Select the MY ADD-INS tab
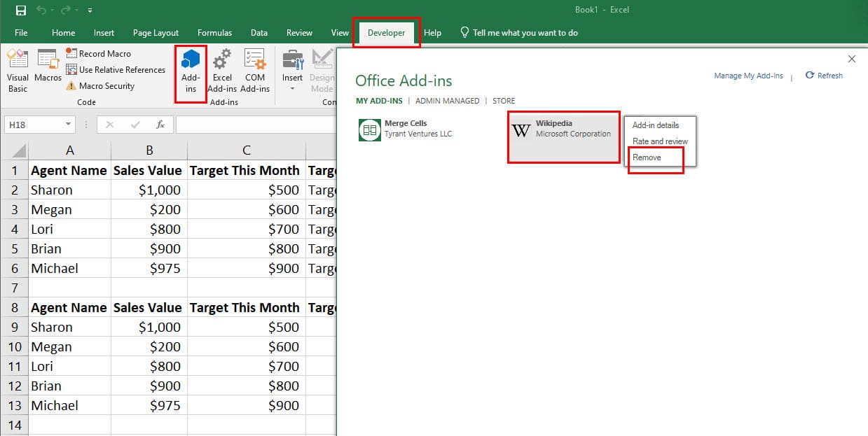Screen dimensions: 868x436 (379, 101)
